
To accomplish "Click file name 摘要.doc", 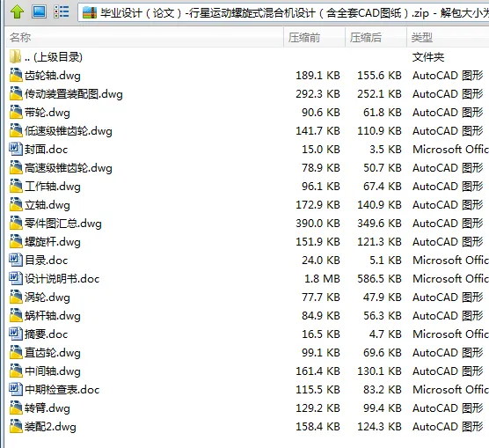I will (46, 334).
